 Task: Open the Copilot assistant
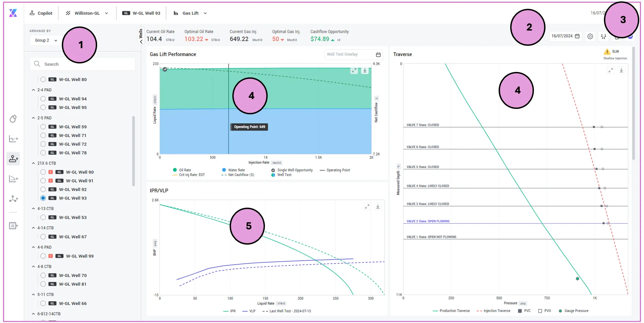tap(41, 13)
